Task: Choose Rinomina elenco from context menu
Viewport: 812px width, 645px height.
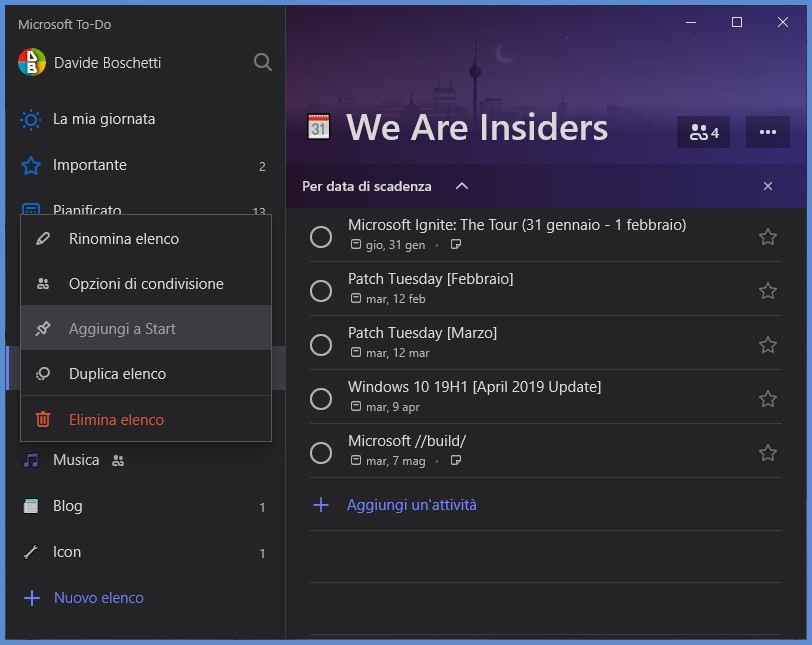Action: [146, 239]
